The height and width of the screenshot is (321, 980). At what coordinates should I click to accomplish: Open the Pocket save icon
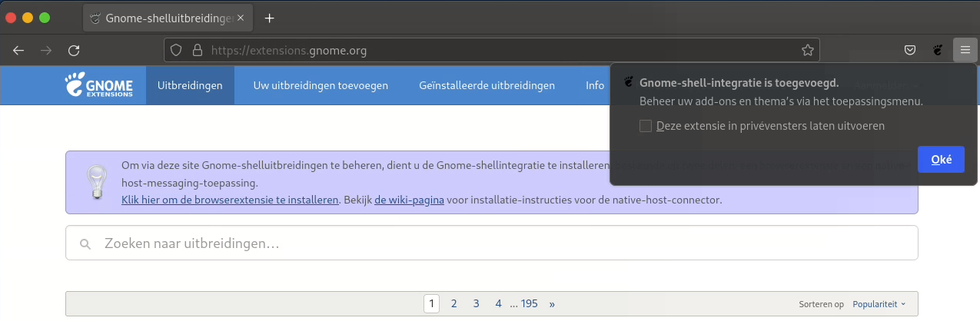click(x=910, y=51)
